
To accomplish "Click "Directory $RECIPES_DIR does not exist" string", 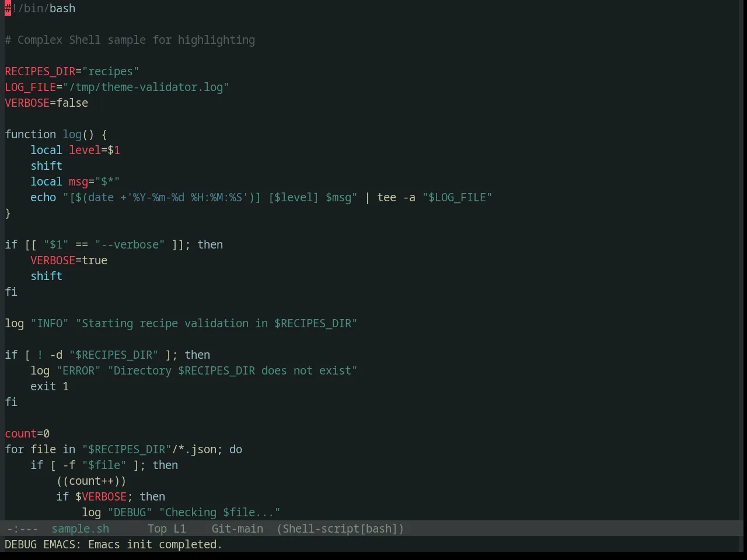I will (x=232, y=370).
